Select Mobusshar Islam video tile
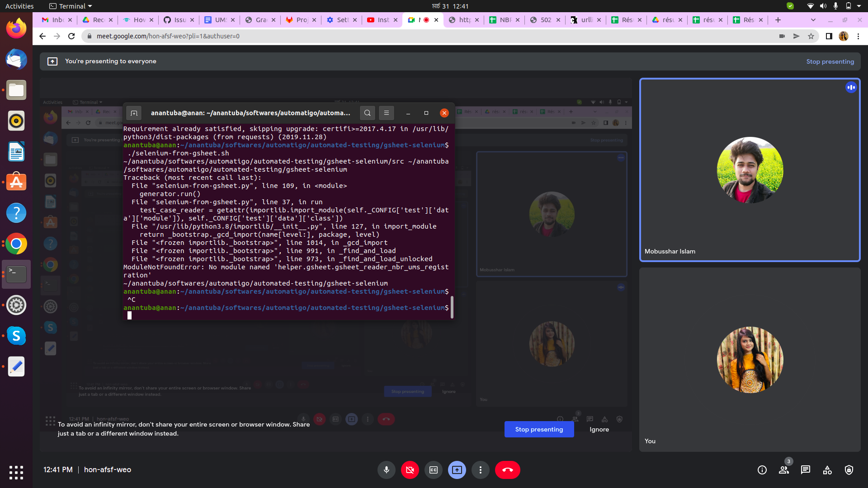Viewport: 868px width, 488px height. [x=750, y=170]
